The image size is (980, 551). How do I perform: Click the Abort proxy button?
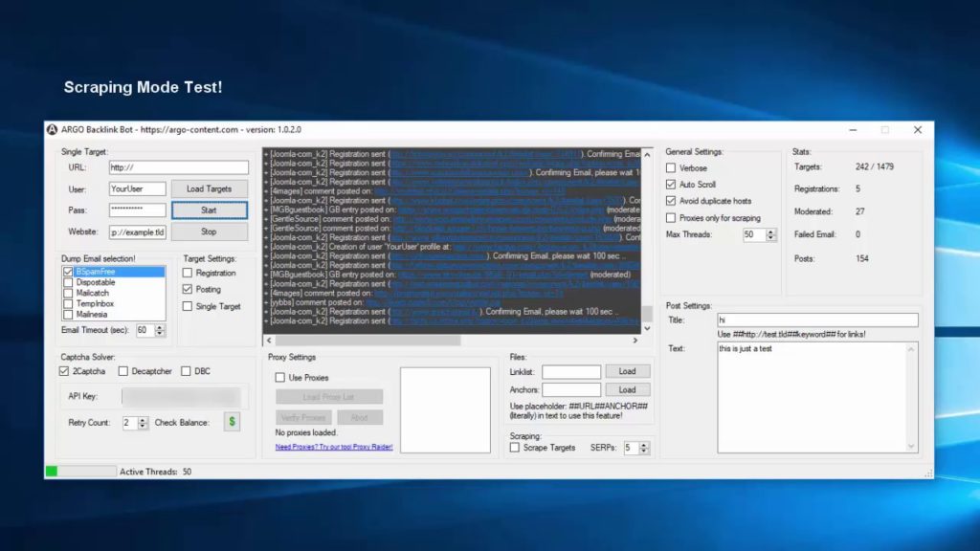[360, 417]
